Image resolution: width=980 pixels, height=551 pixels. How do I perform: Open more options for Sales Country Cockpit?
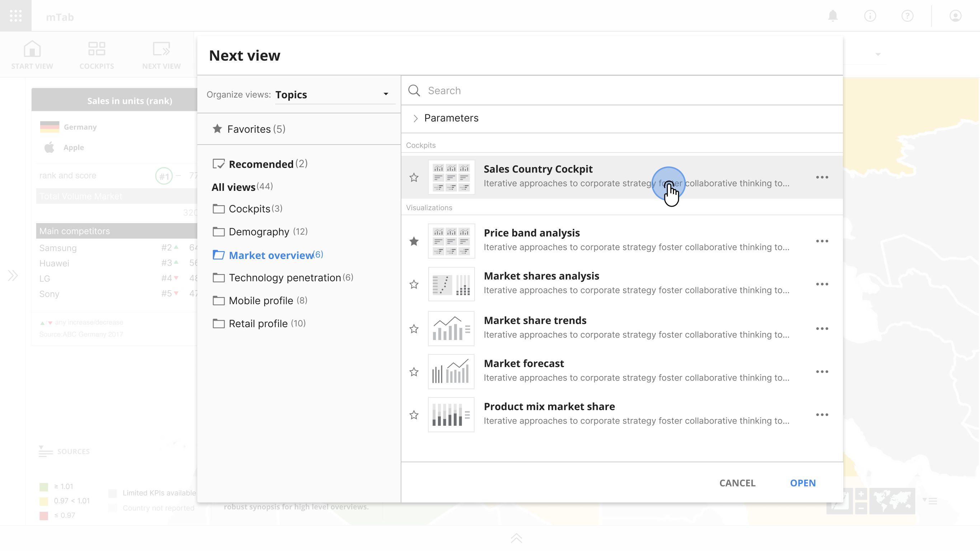822,177
